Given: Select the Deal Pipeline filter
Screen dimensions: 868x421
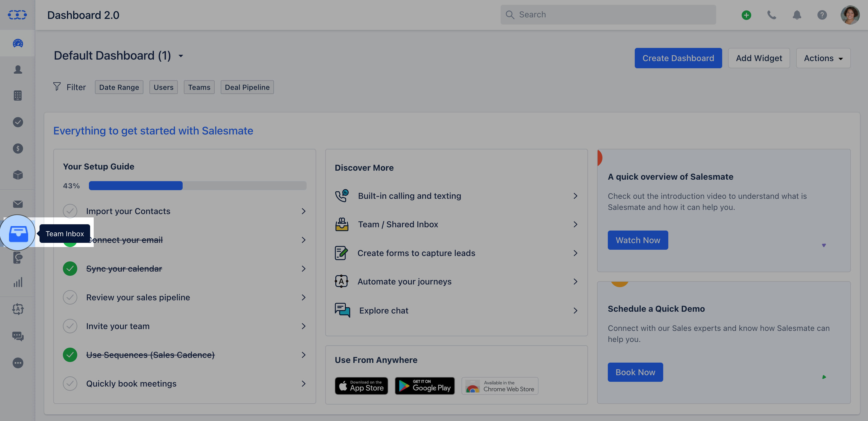Looking at the screenshot, I should pos(247,87).
